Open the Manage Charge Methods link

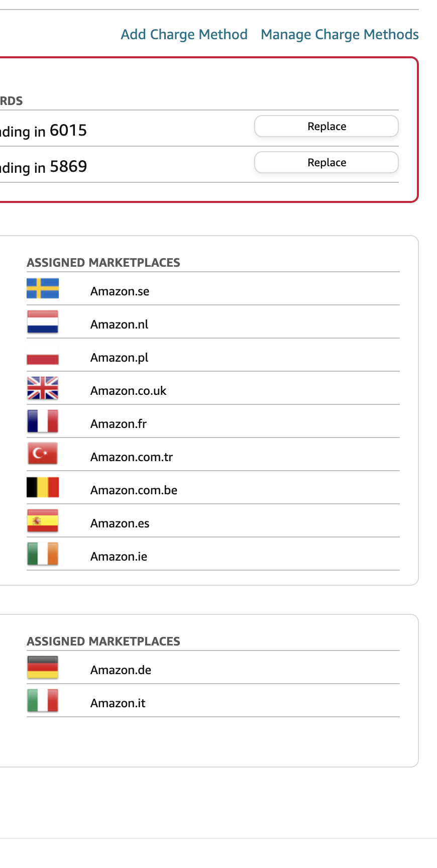pyautogui.click(x=340, y=34)
